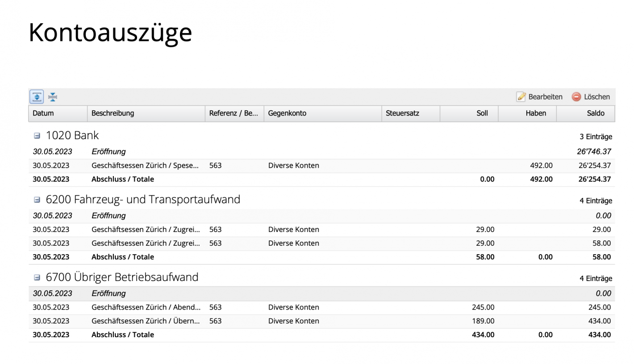The width and height of the screenshot is (634, 364).
Task: Click the collapse all rows icon
Action: point(52,96)
